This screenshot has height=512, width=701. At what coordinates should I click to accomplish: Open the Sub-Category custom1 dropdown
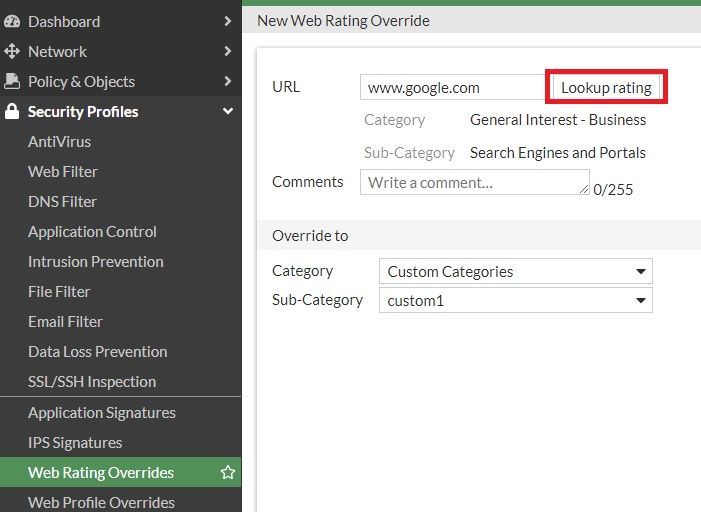[x=515, y=300]
